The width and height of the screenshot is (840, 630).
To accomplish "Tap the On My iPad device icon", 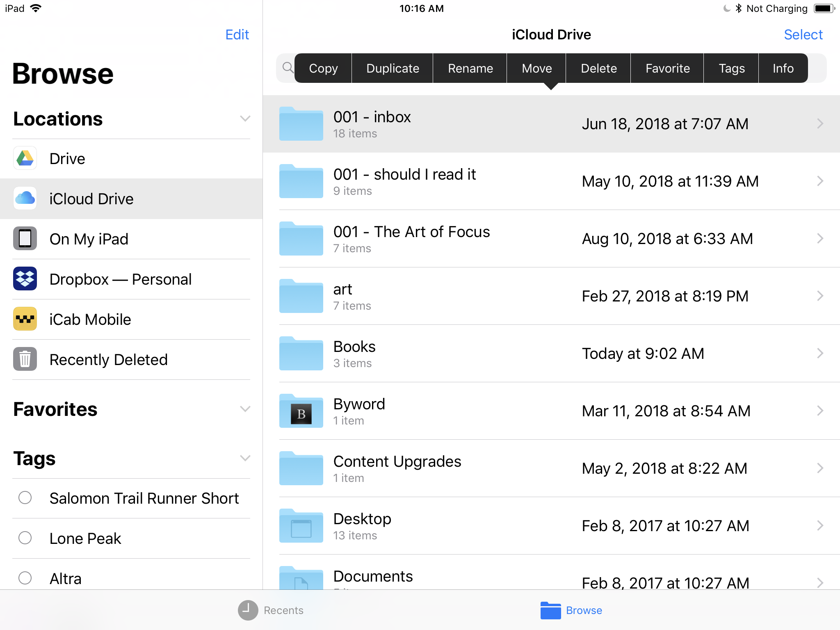I will pyautogui.click(x=25, y=239).
